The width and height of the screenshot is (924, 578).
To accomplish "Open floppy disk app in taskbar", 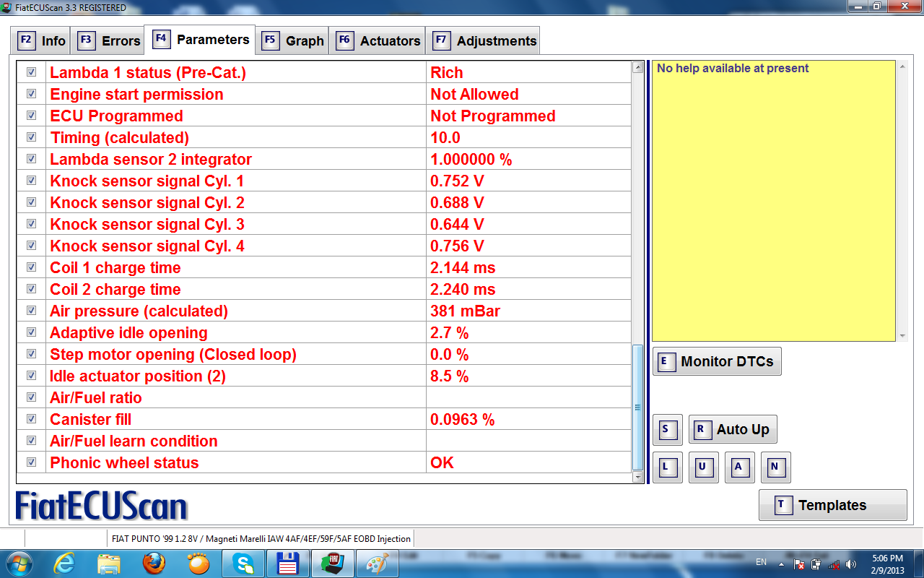I will pyautogui.click(x=288, y=564).
